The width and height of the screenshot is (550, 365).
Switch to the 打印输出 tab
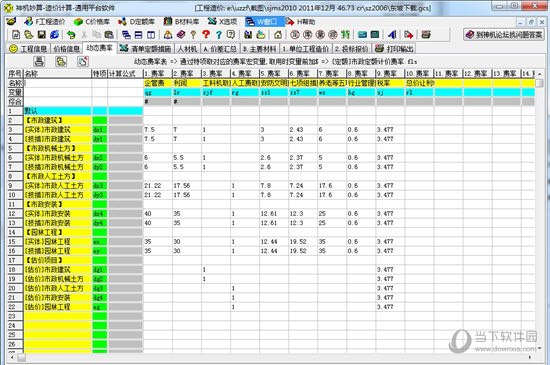tap(394, 49)
